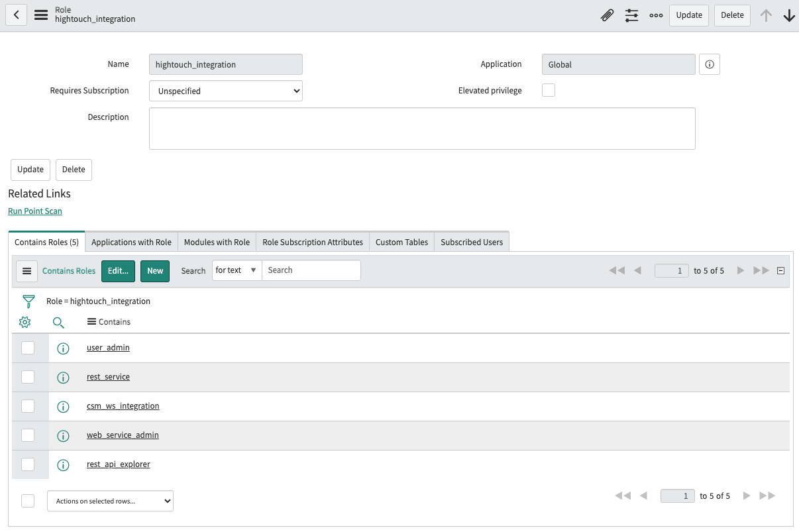Open the csm_ws_integration role link

coord(123,406)
